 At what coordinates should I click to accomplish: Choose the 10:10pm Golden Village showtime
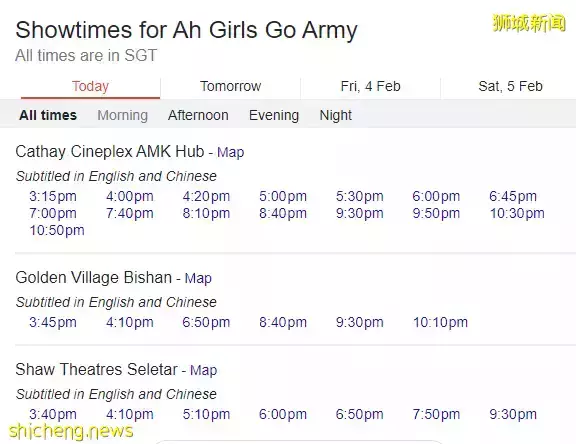[440, 322]
